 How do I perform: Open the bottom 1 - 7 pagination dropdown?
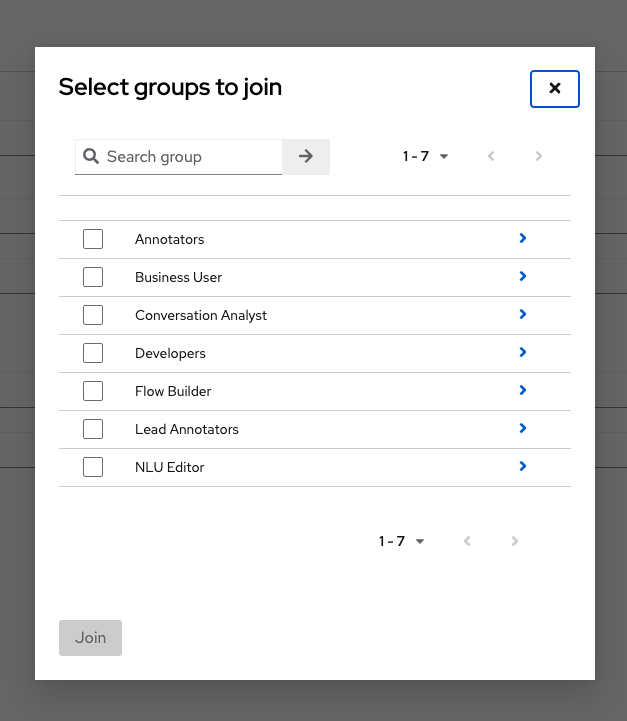(401, 541)
